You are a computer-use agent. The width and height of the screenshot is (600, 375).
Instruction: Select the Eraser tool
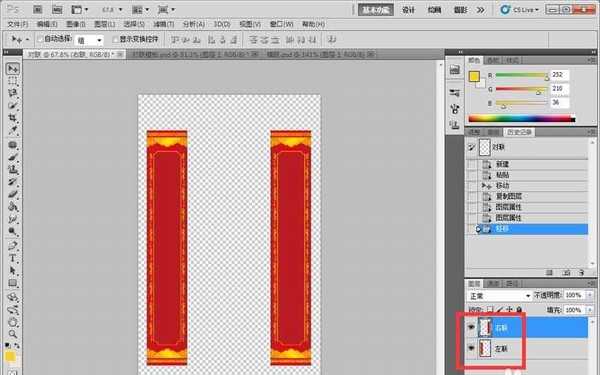pyautogui.click(x=13, y=194)
